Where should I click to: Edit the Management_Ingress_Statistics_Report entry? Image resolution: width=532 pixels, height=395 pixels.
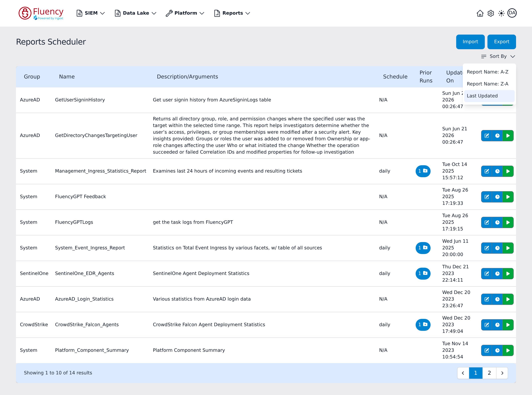(x=487, y=171)
